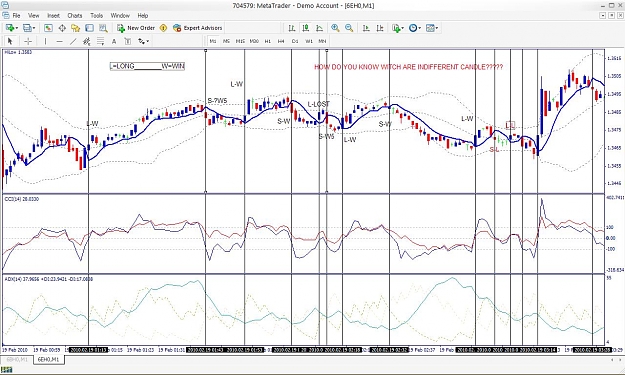
Task: Switch chart to bar chart type
Action: coord(292,28)
